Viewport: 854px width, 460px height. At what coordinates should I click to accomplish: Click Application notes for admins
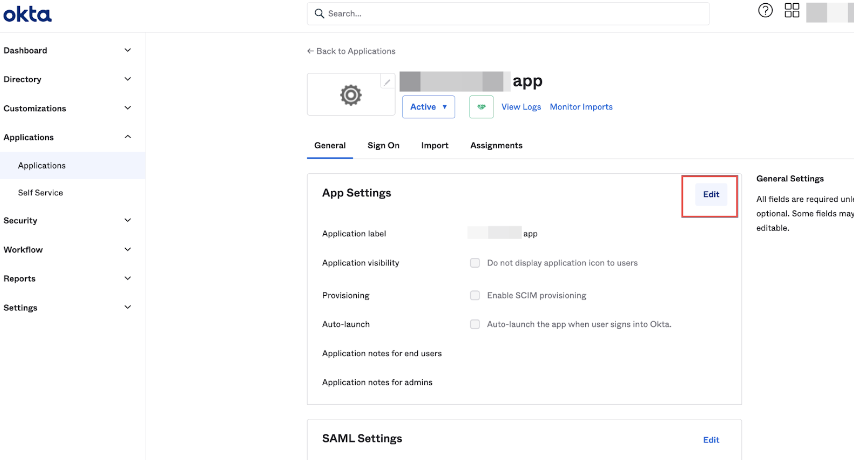tap(377, 382)
